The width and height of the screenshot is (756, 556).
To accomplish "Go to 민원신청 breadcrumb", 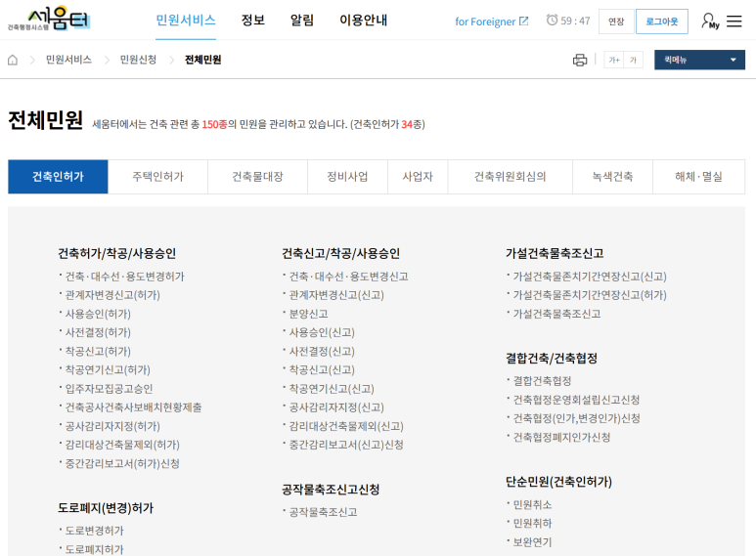I will coord(138,60).
